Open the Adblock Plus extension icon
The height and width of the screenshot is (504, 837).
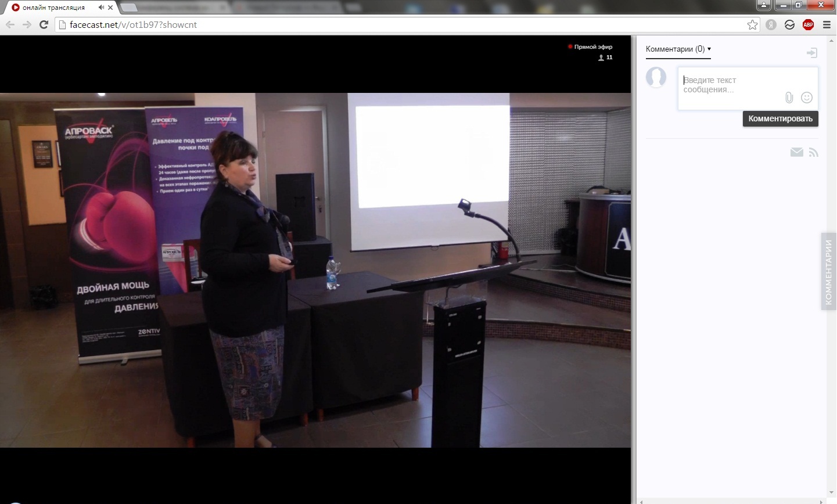(x=808, y=25)
